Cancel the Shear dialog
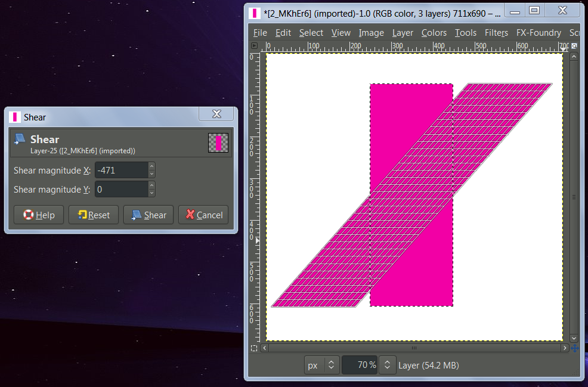588x387 pixels. pos(203,215)
